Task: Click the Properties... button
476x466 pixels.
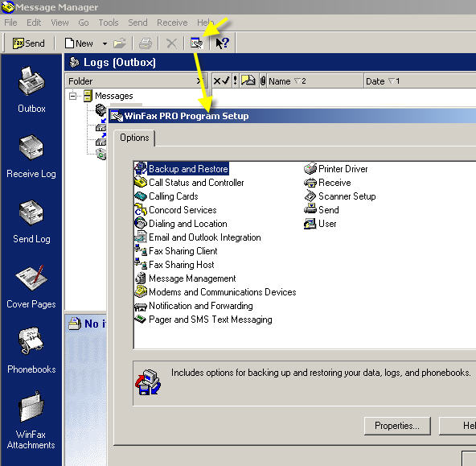Action: click(397, 426)
